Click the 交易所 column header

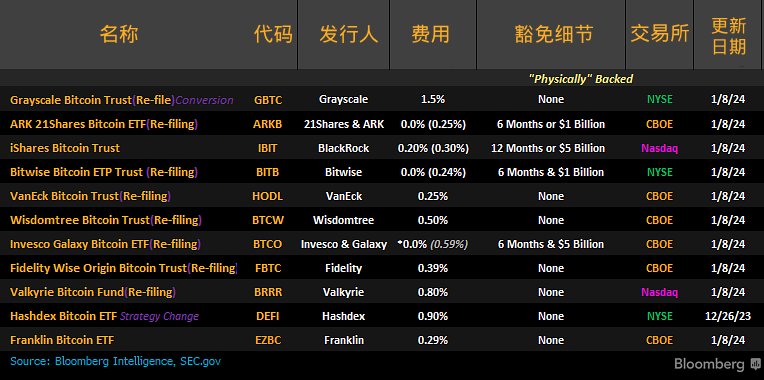tap(660, 35)
